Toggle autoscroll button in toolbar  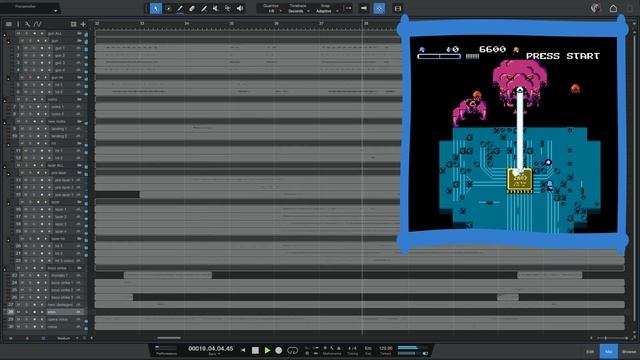pyautogui.click(x=364, y=9)
